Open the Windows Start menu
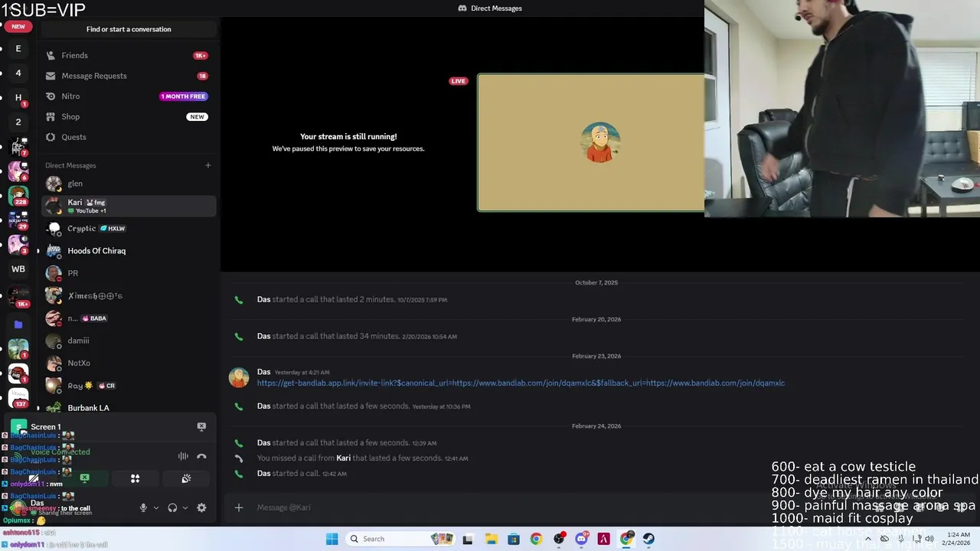980x551 pixels. pos(332,539)
